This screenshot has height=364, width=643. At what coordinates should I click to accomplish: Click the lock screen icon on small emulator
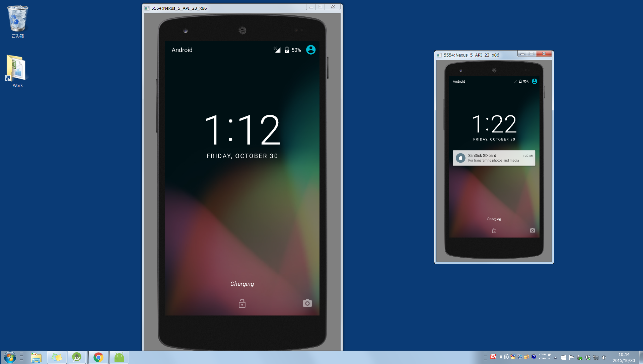[494, 230]
